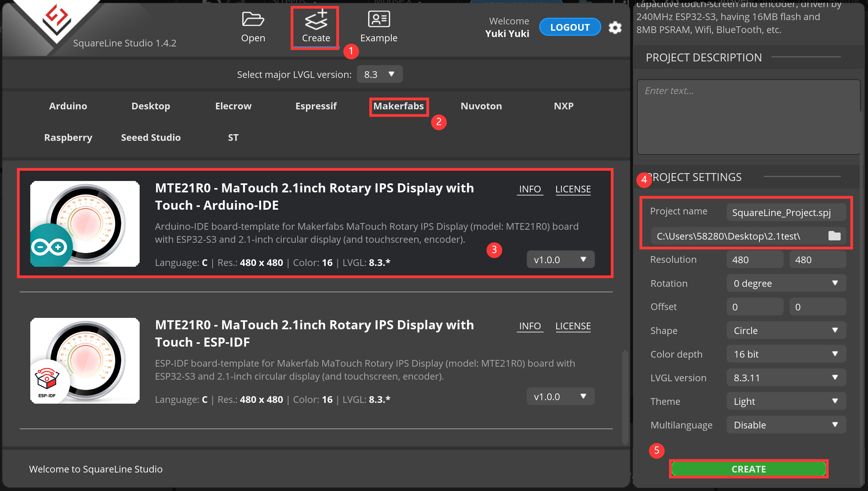Open LICENSE link for Arduino-IDE template
Viewport: 868px width, 491px height.
(573, 189)
